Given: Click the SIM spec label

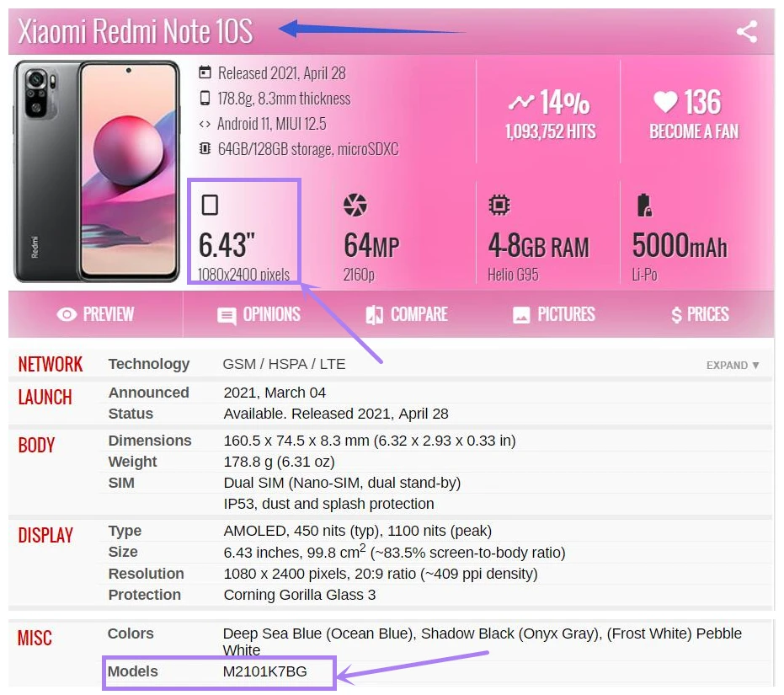Looking at the screenshot, I should coord(121,483).
